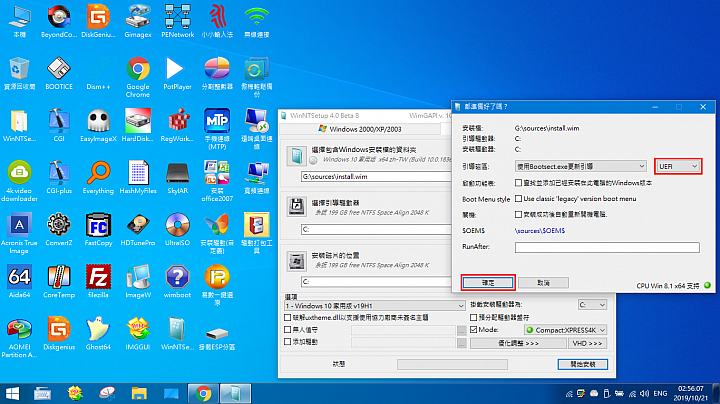This screenshot has width=720, height=404.
Task: Open the BOOTICE desktop icon
Action: pyautogui.click(x=59, y=73)
